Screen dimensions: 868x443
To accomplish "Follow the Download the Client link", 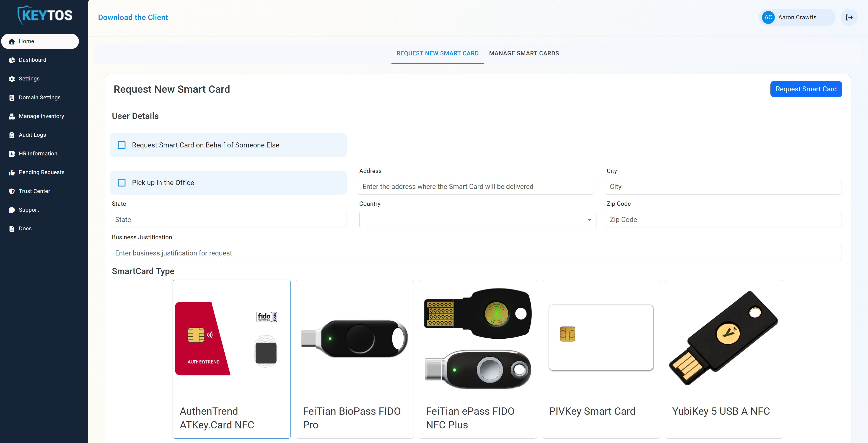I will (x=133, y=17).
